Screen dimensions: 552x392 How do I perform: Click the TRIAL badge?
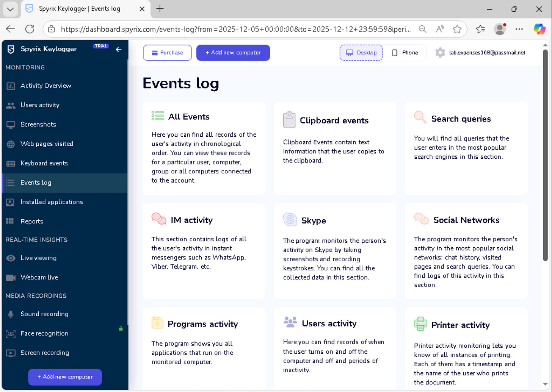pyautogui.click(x=101, y=46)
